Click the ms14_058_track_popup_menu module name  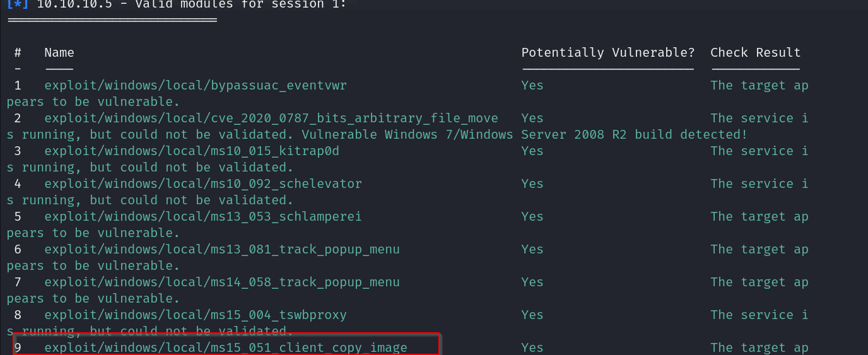(222, 282)
